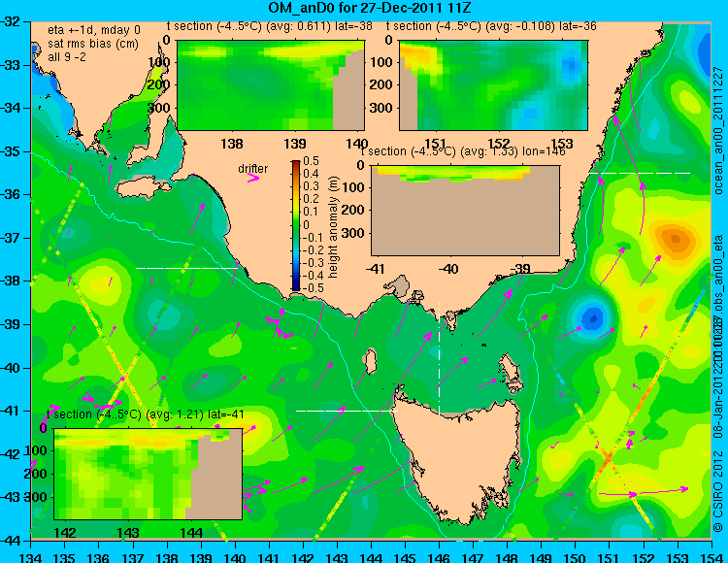Open the lat=-38 temperature section inset plot
This screenshot has height=563, width=728.
pyautogui.click(x=271, y=85)
